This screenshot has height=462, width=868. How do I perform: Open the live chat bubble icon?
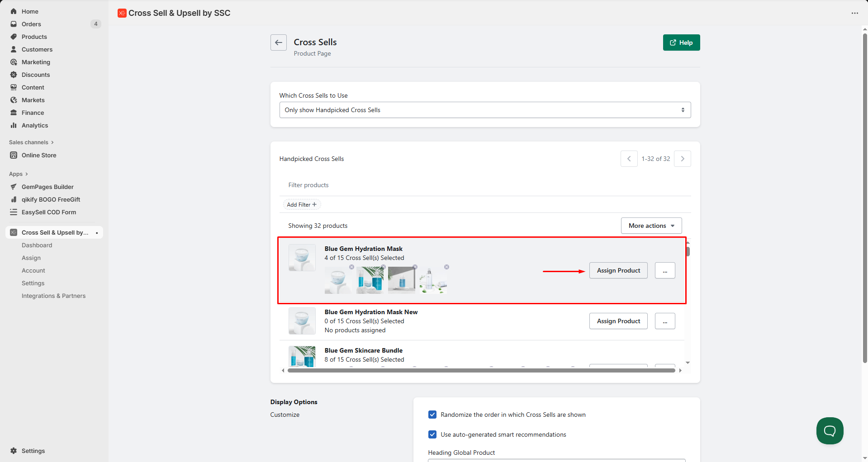point(830,430)
